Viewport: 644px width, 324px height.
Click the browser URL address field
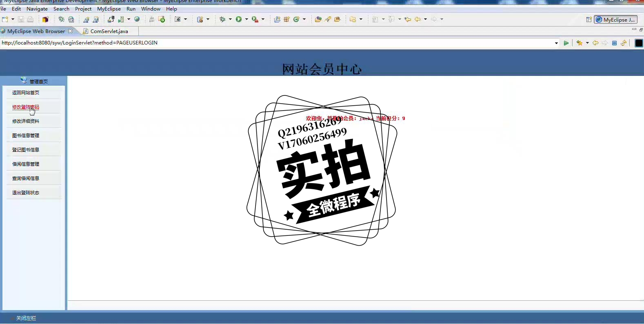pos(278,43)
